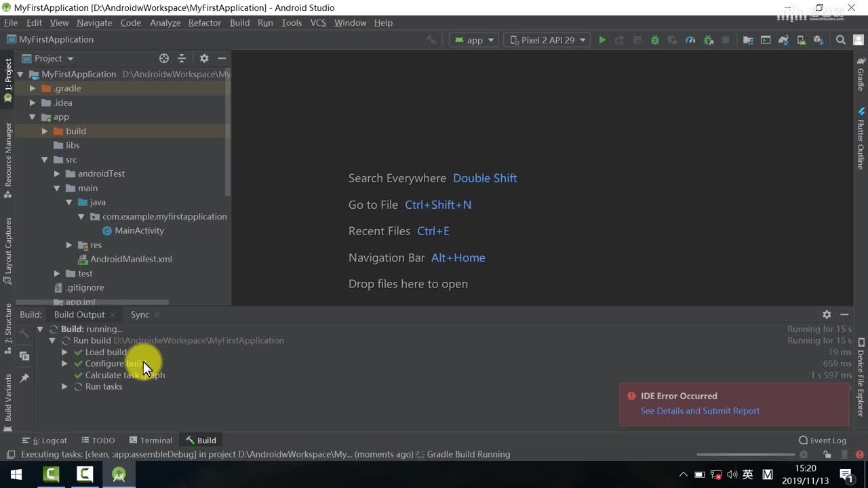Image resolution: width=868 pixels, height=488 pixels.
Task: Click the locate target icon in the Project panel
Action: point(164,58)
